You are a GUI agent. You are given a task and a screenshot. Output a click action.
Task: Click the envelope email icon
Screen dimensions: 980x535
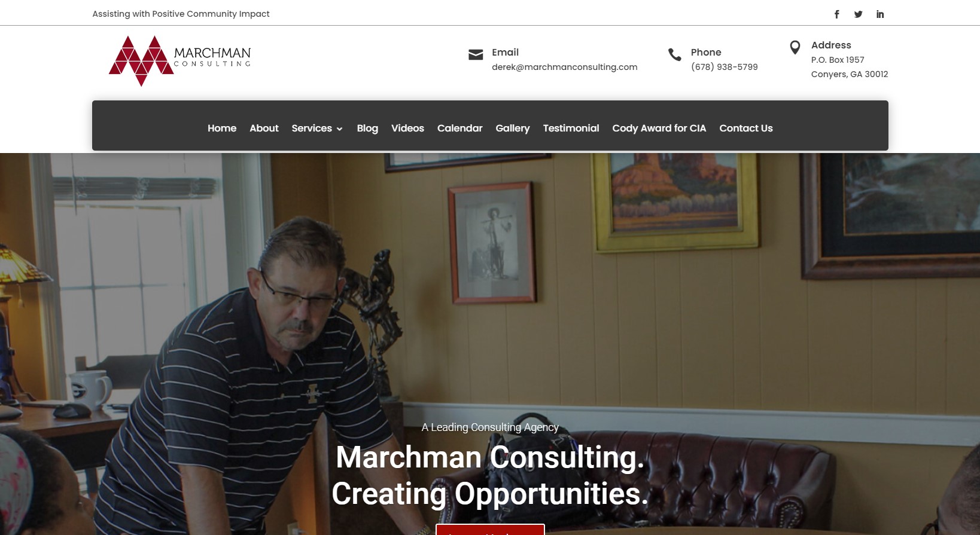(x=476, y=55)
